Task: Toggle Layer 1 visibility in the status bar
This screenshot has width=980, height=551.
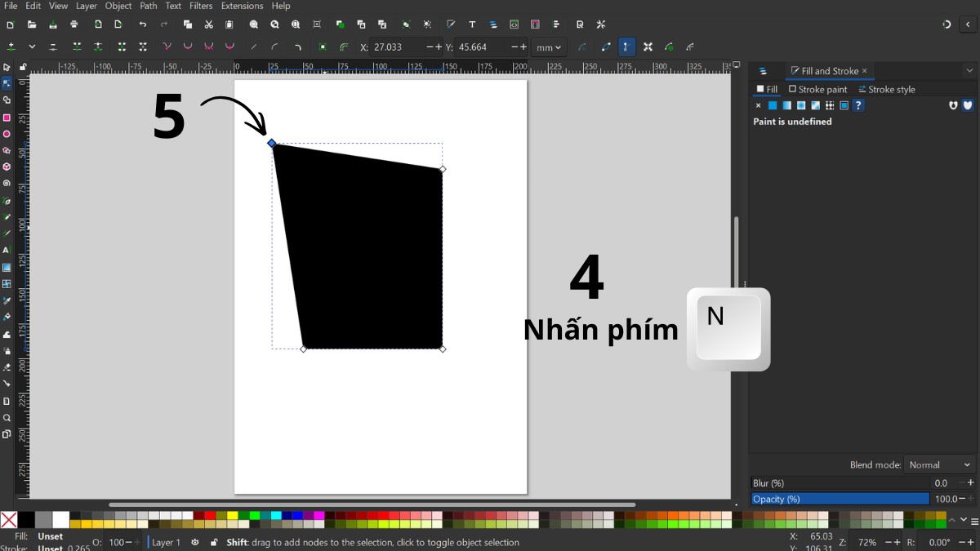Action: click(194, 542)
